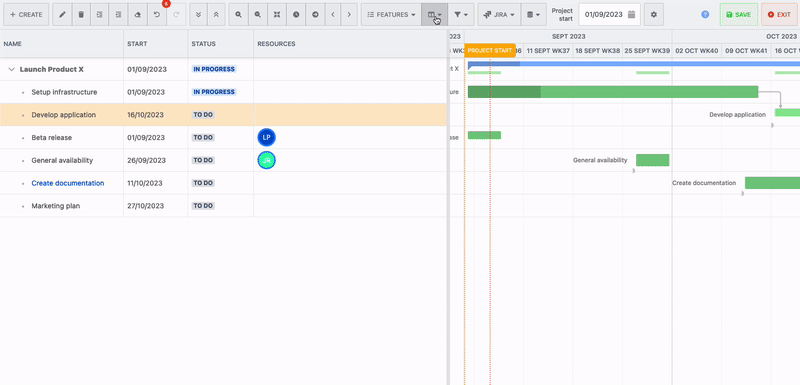The width and height of the screenshot is (800, 385).
Task: Open the filter funnel dropdown
Action: [461, 15]
